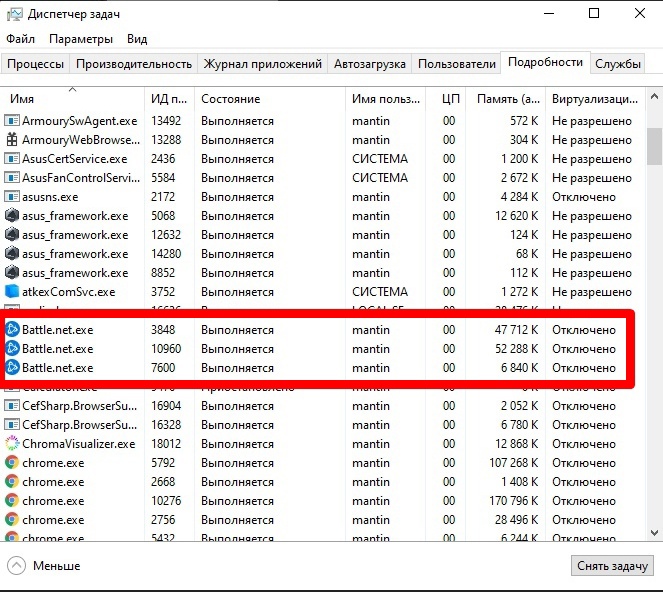Sort by the Виртуализация column header

(595, 99)
